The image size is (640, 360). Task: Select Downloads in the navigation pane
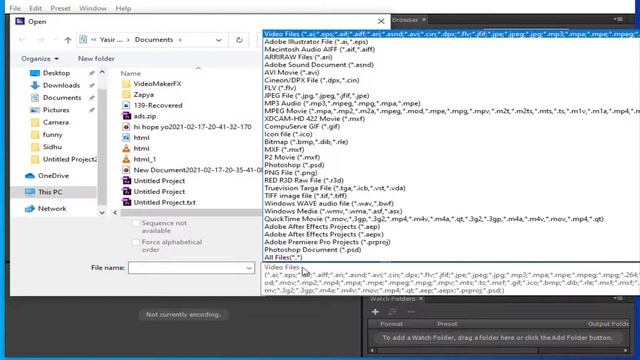coord(61,85)
